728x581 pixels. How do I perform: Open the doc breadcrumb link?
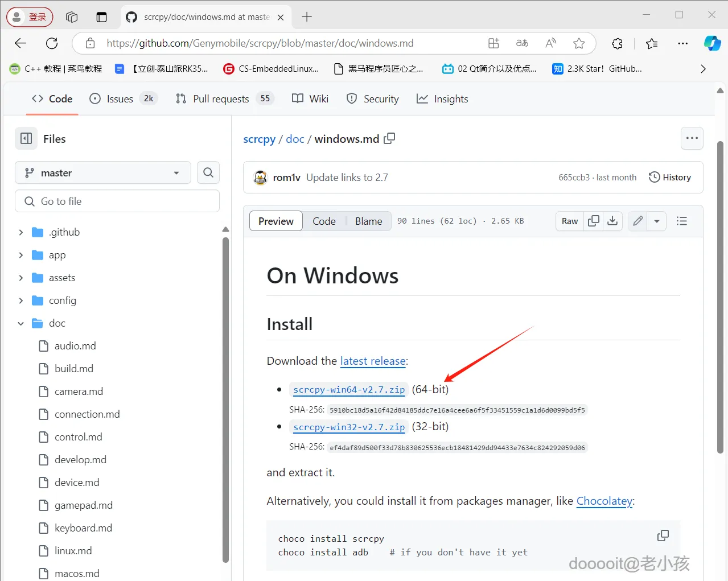click(295, 139)
